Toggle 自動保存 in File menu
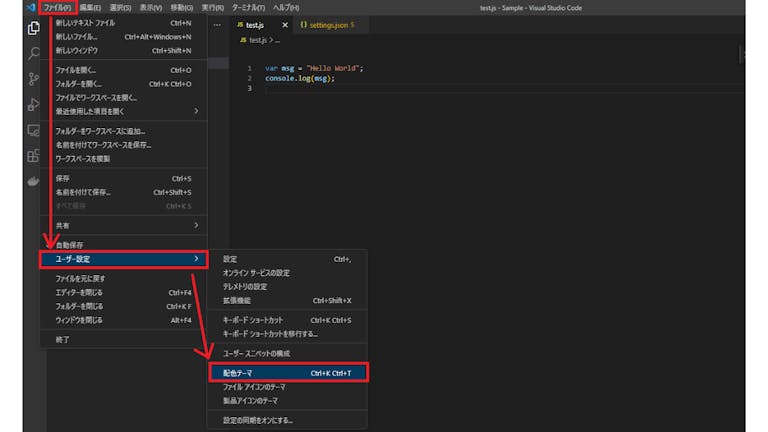The height and width of the screenshot is (432, 768). [x=123, y=245]
